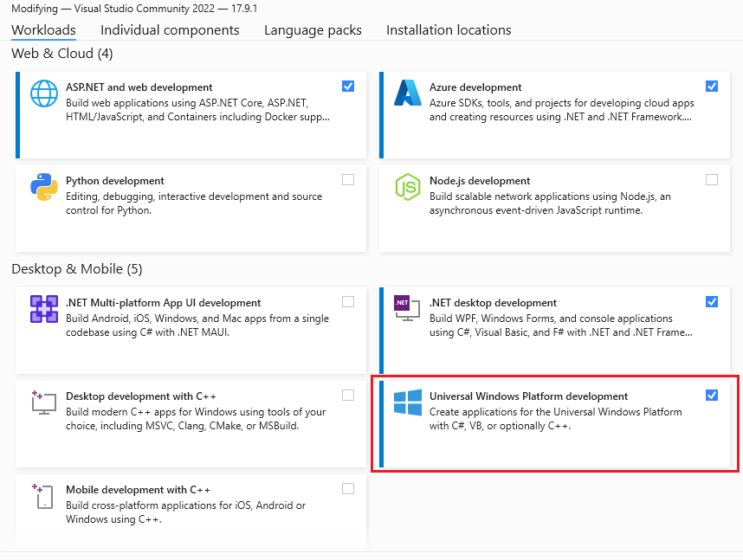Screen dimensions: 743x560
Task: Click the Mobile development with C++ title
Action: tap(138, 489)
